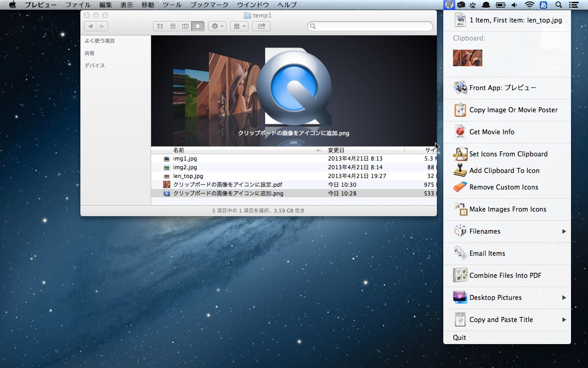The width and height of the screenshot is (588, 368).
Task: Click the large QuickTime cover in Cover Flow
Action: tap(294, 88)
